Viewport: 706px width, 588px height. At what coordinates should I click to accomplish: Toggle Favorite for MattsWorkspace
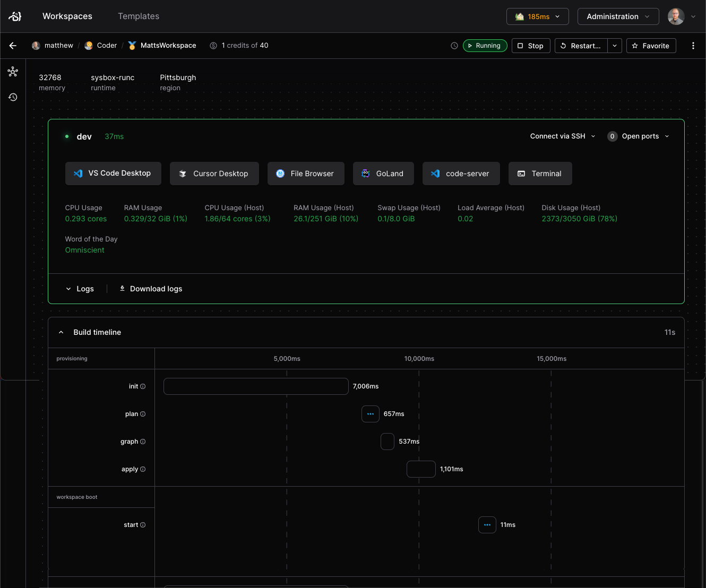pos(651,46)
